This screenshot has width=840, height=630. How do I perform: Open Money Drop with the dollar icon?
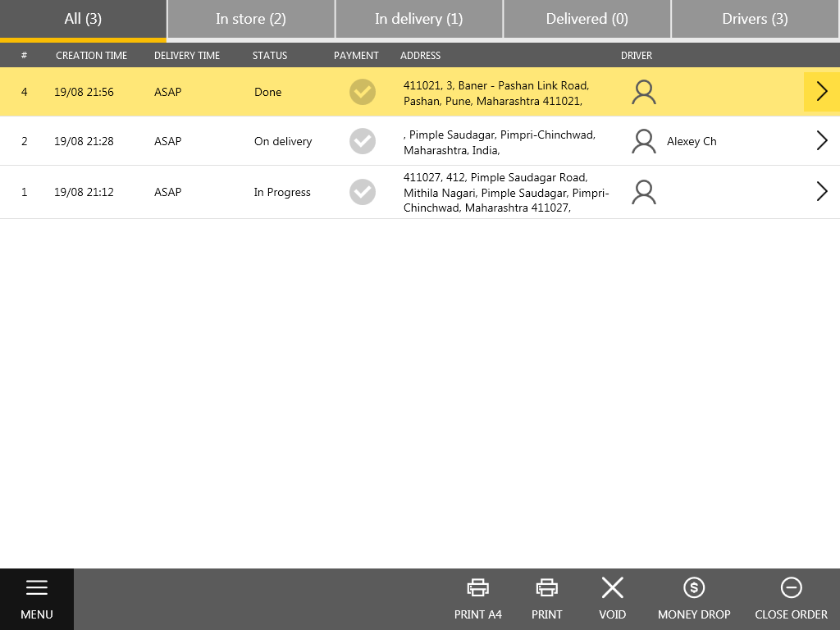[x=694, y=587]
